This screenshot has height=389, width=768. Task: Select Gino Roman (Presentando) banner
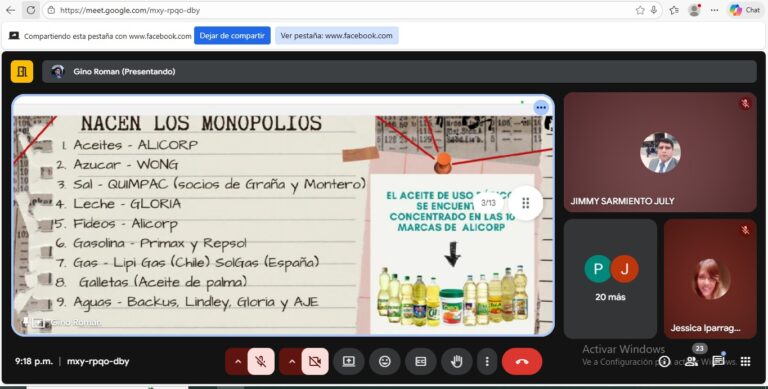[x=399, y=72]
